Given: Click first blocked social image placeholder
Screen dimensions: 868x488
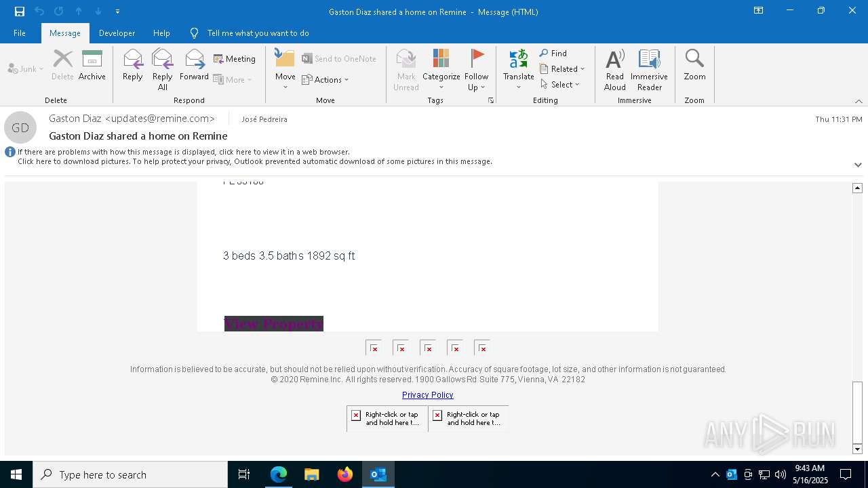Looking at the screenshot, I should pyautogui.click(x=374, y=348).
